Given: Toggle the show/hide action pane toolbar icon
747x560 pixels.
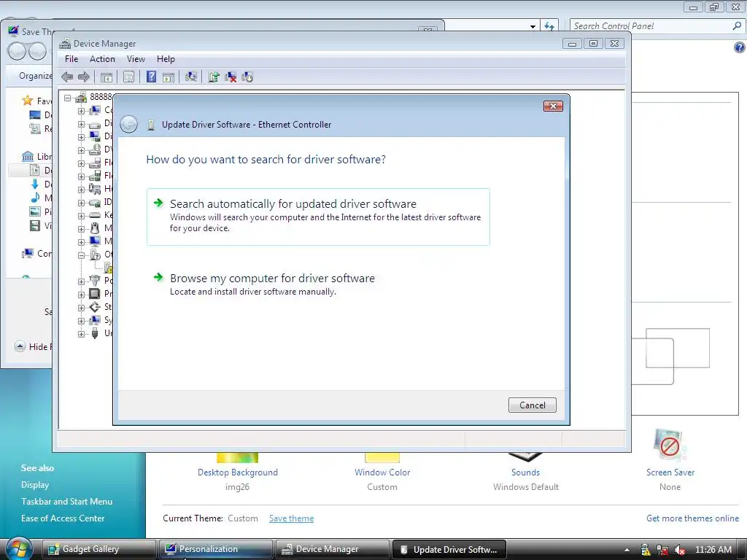Looking at the screenshot, I should click(169, 77).
